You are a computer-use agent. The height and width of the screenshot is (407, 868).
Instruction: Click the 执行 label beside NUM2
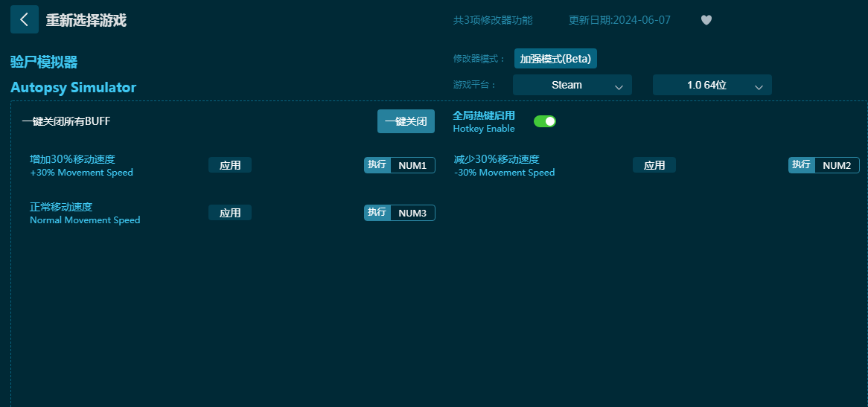click(x=802, y=164)
